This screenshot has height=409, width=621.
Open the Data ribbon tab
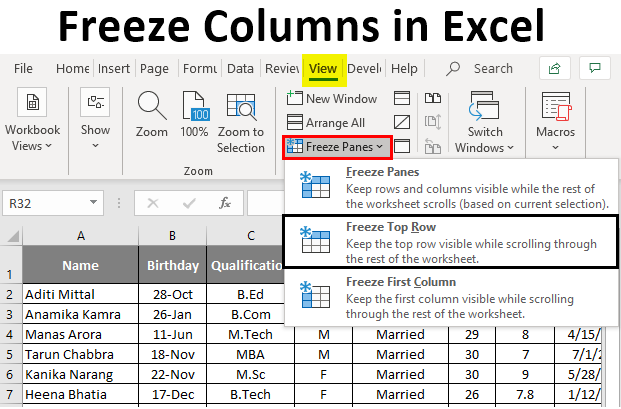click(240, 69)
